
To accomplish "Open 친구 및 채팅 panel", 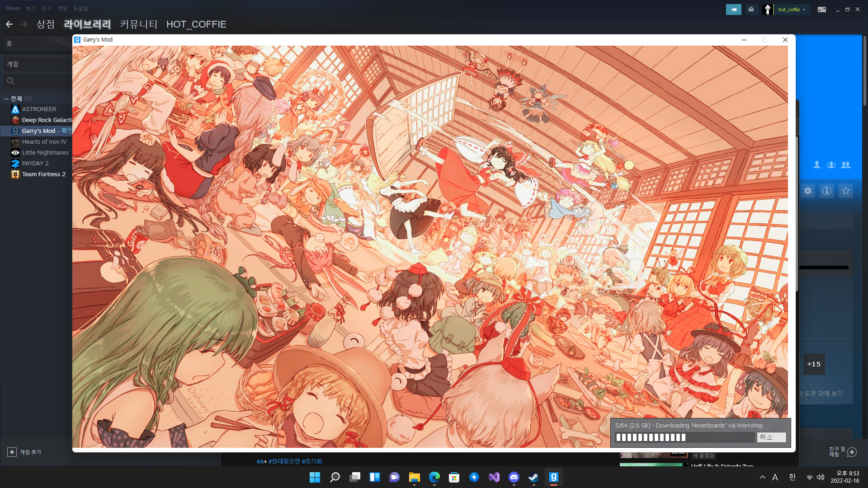I will point(843,451).
